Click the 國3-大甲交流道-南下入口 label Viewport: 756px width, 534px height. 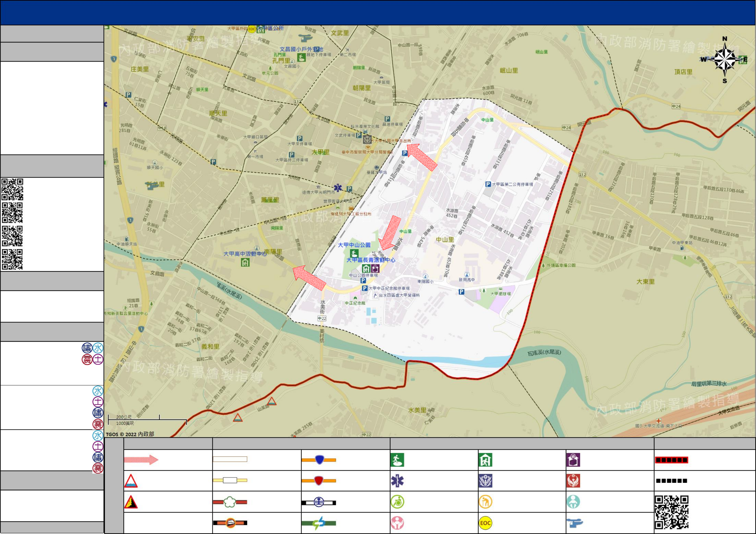[x=659, y=426]
